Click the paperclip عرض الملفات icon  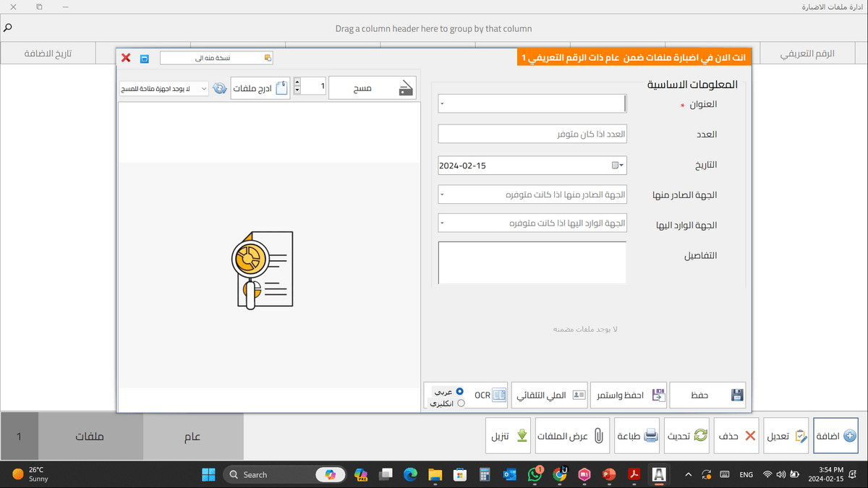[598, 436]
